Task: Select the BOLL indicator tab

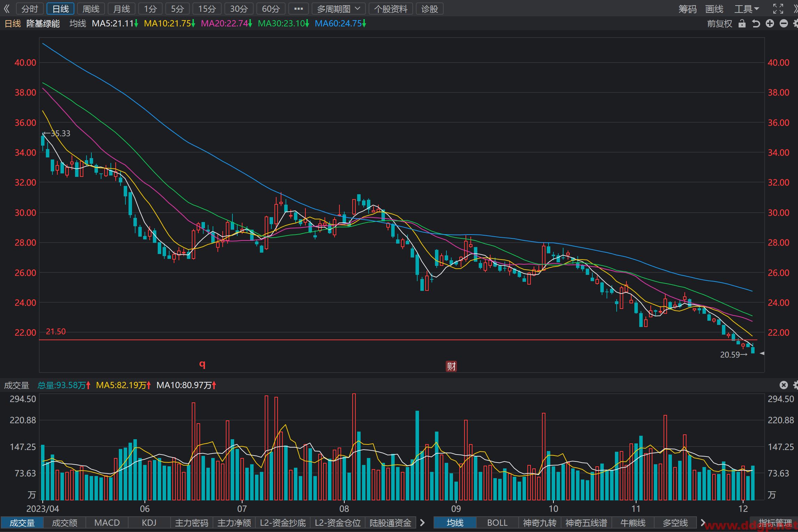Action: pyautogui.click(x=497, y=523)
